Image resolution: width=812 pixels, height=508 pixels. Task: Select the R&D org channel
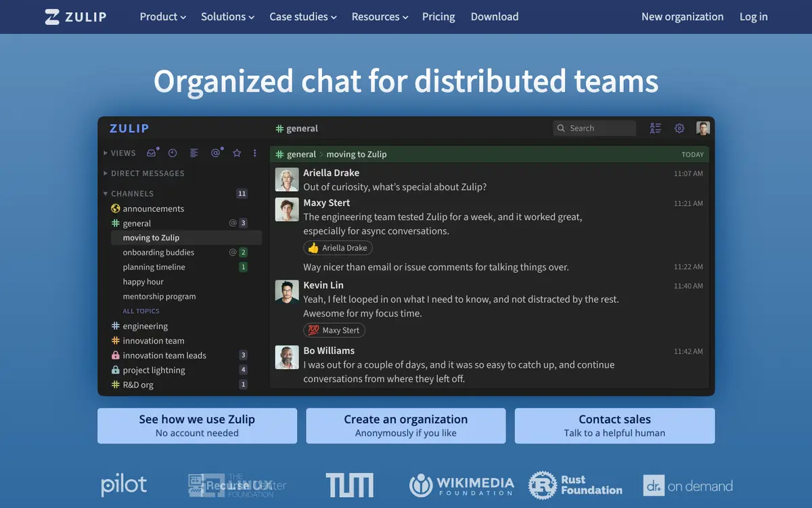coord(138,385)
